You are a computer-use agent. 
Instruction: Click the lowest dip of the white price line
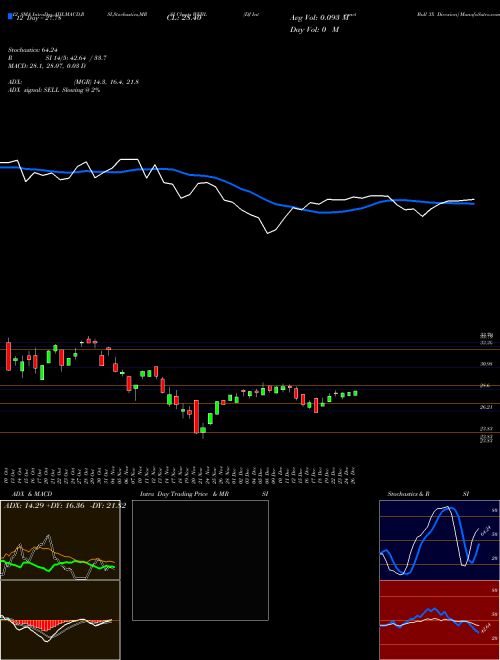coord(268,233)
